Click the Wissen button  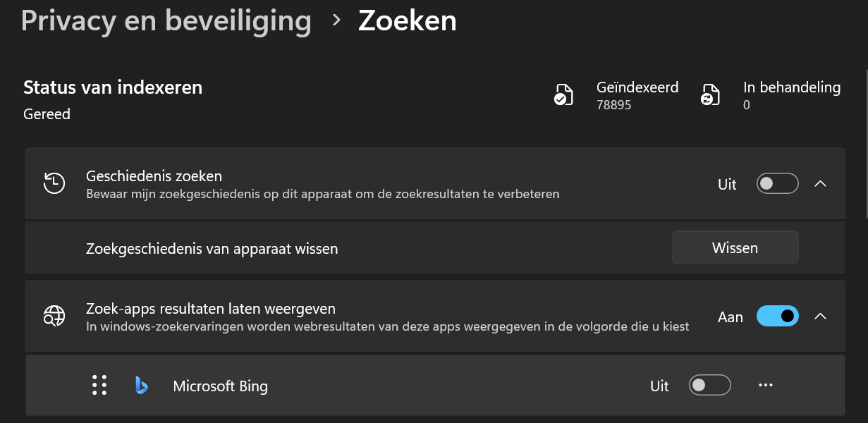coord(735,247)
